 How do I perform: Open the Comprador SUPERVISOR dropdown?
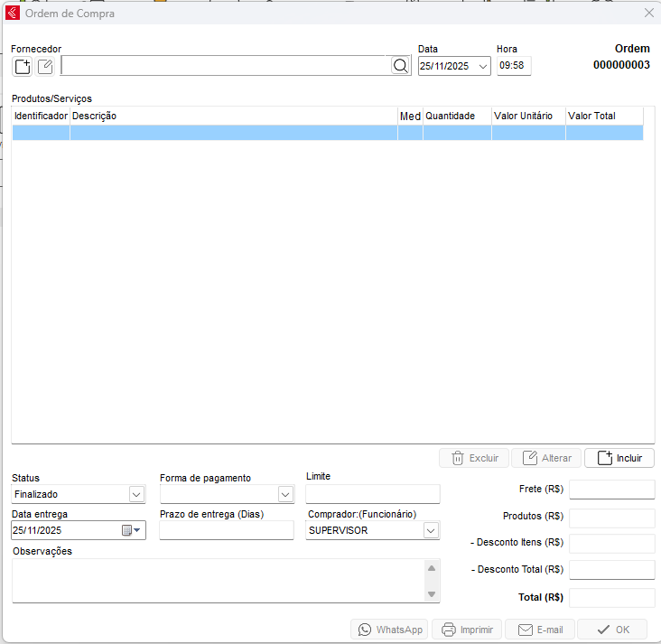431,530
